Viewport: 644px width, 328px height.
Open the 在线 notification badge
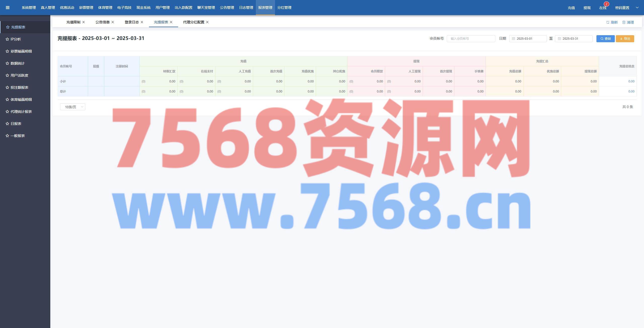coord(606,4)
